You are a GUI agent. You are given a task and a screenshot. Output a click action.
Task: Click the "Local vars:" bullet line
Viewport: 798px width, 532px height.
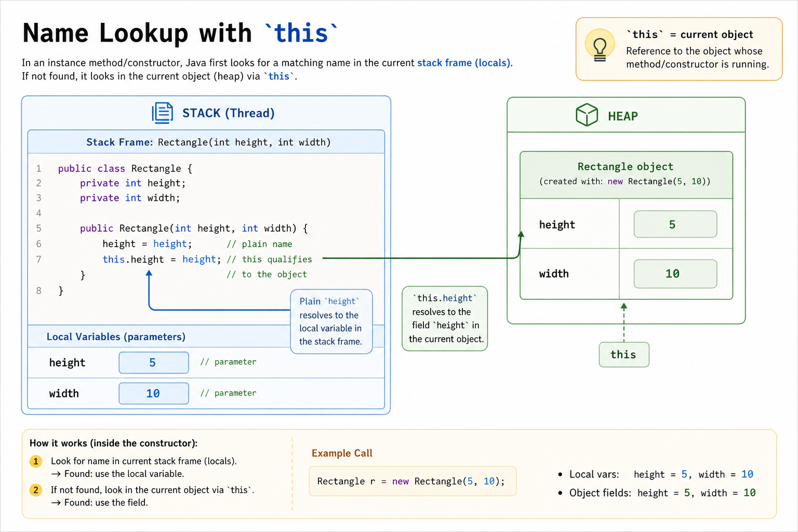tap(656, 474)
